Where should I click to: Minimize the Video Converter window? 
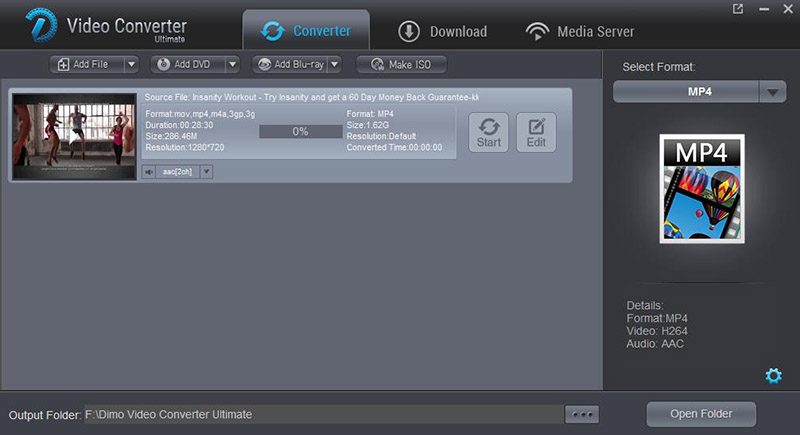764,9
